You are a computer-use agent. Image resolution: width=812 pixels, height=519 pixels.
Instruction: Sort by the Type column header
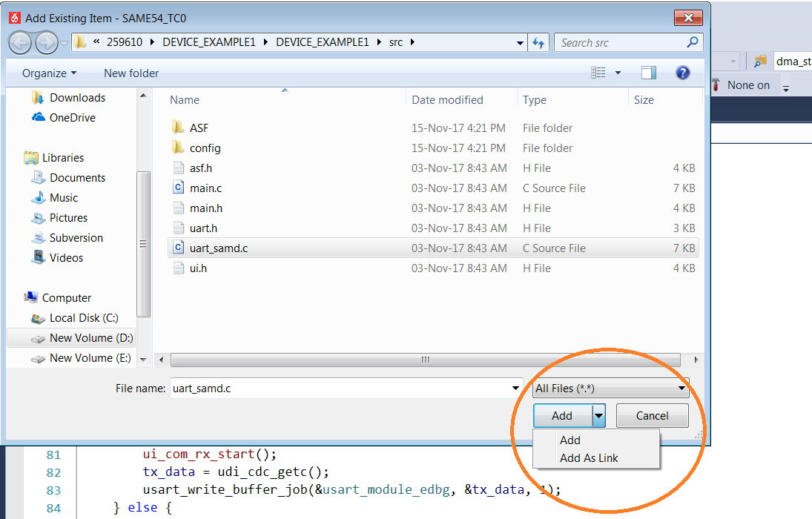coord(535,100)
